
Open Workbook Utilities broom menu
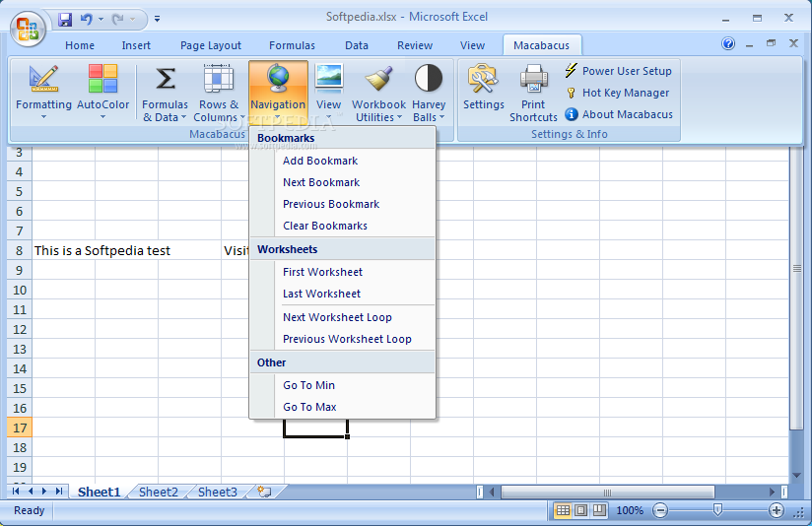point(378,93)
